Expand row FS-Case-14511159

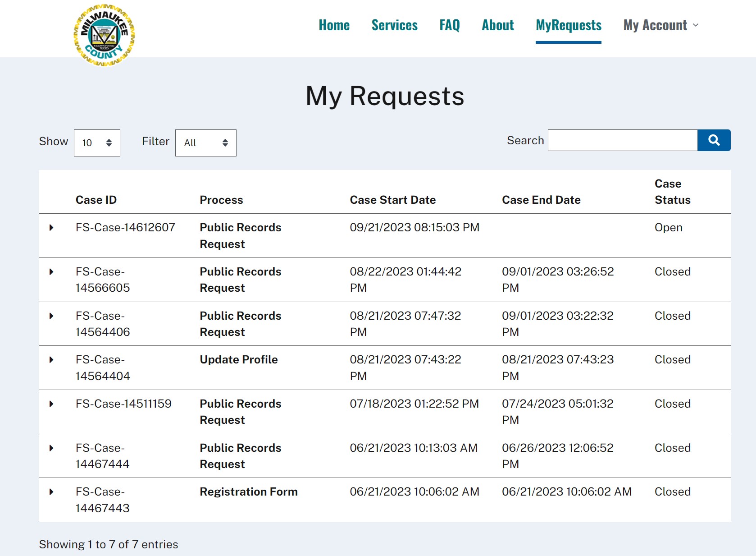[x=51, y=404]
